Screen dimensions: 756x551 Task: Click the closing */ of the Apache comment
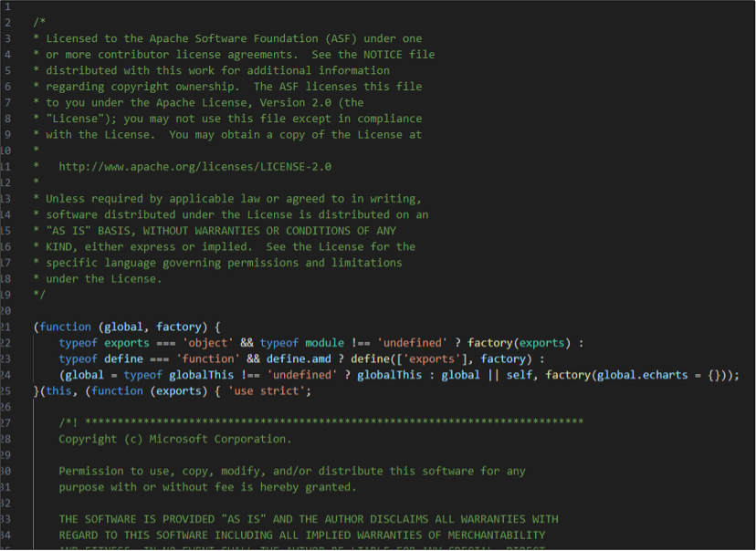pos(38,295)
